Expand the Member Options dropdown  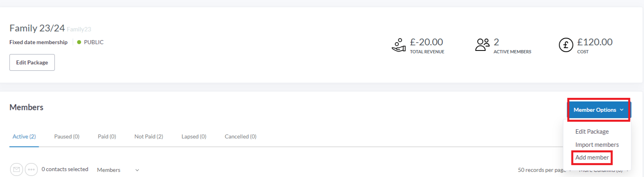coord(599,110)
